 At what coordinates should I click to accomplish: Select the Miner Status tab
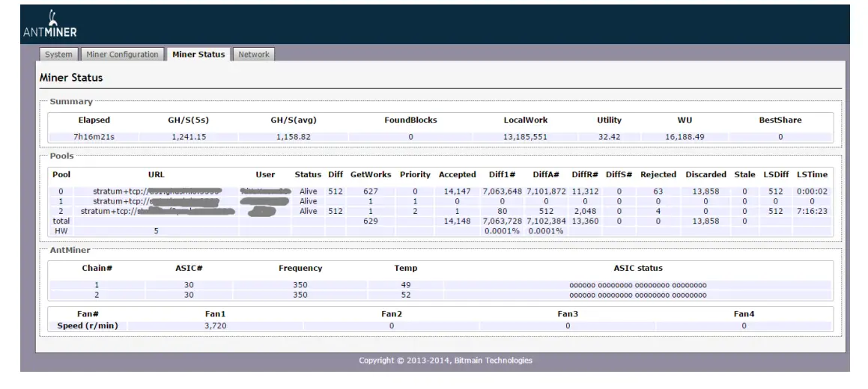point(198,55)
